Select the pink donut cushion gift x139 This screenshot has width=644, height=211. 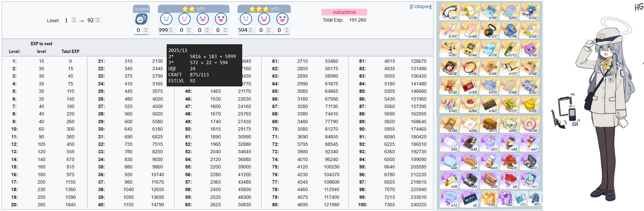[x=530, y=125]
